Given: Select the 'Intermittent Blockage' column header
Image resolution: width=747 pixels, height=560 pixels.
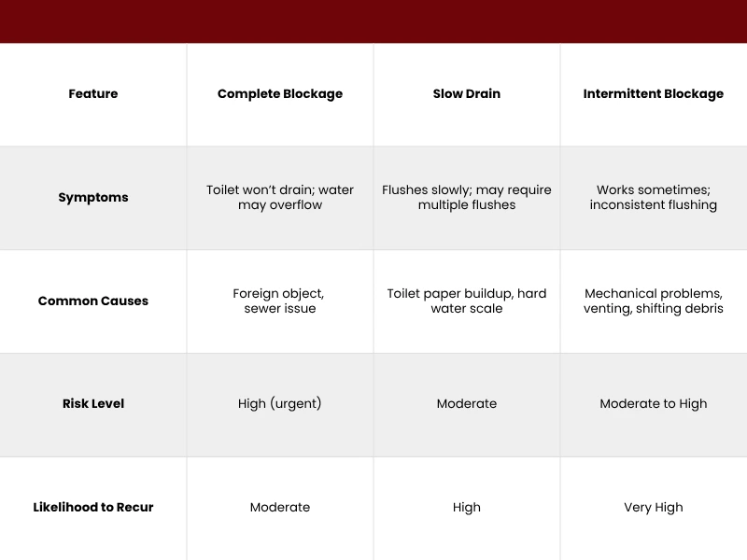Looking at the screenshot, I should 654,94.
